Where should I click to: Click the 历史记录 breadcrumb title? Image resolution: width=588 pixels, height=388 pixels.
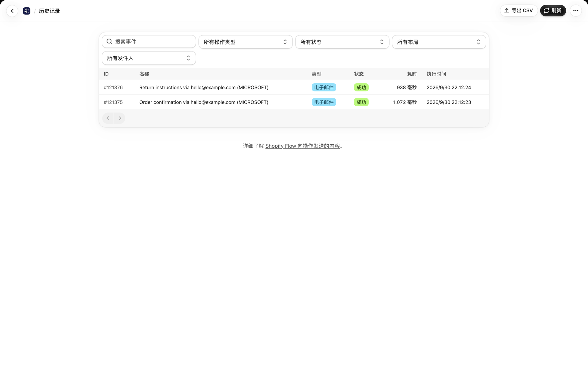pyautogui.click(x=49, y=11)
